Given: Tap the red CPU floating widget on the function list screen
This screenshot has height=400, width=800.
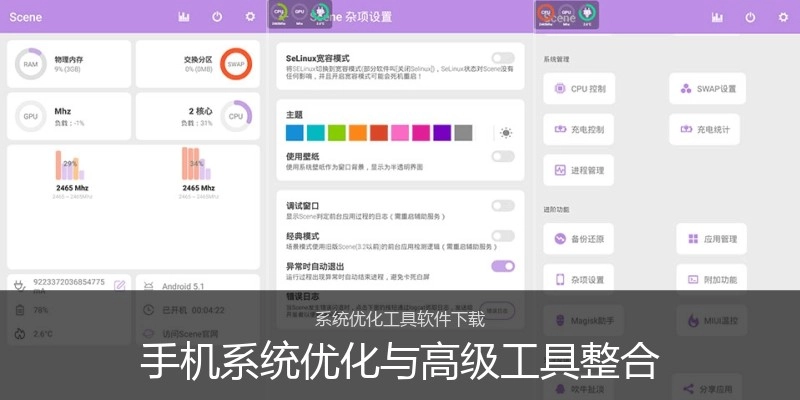Looking at the screenshot, I should click(x=546, y=13).
